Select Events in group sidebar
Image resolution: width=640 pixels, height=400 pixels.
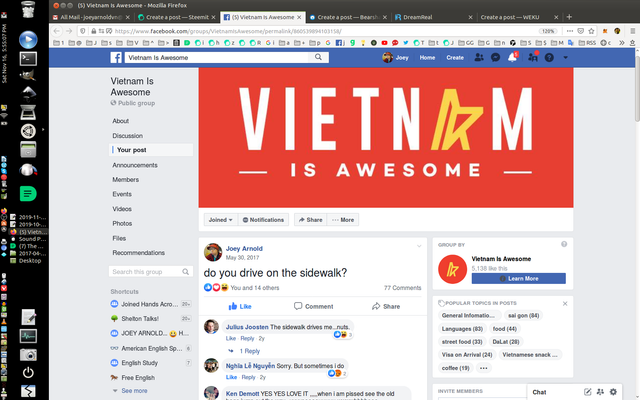pyautogui.click(x=122, y=194)
